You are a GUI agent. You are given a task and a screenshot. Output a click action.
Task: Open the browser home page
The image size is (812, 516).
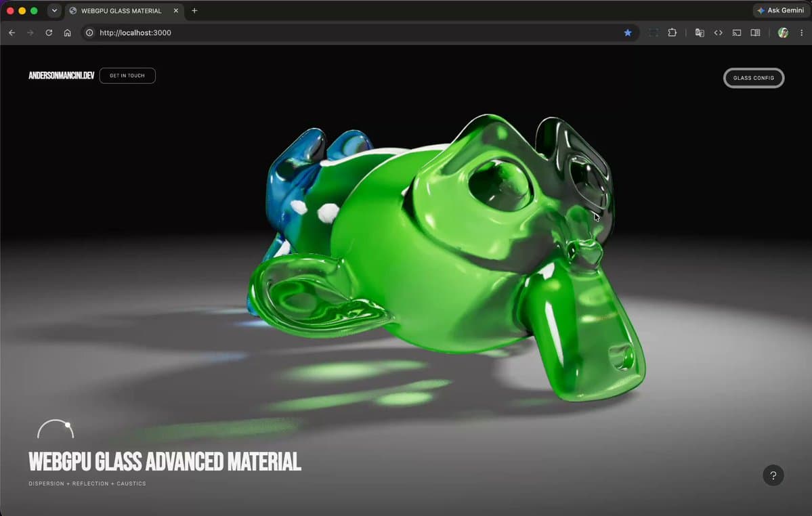(x=67, y=33)
